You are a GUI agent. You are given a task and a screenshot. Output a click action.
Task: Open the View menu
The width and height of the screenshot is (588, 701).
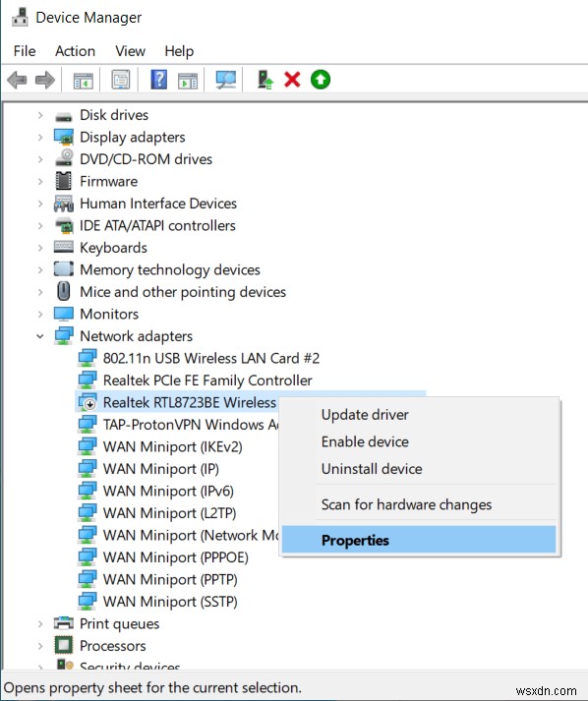click(130, 51)
